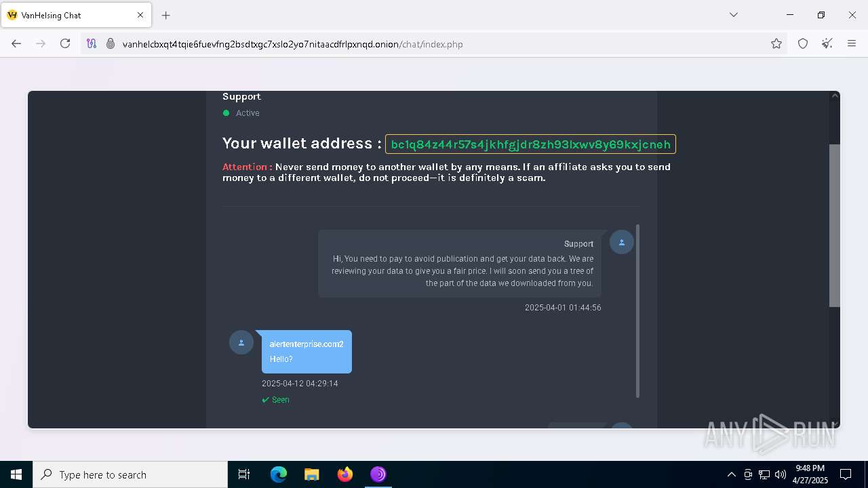
Task: Open Task View from the taskbar
Action: 244,474
